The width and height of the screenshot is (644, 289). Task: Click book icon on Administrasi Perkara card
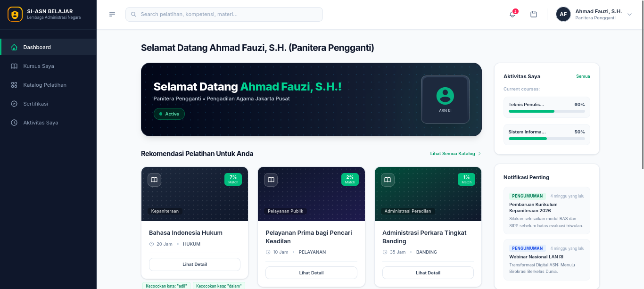pyautogui.click(x=388, y=180)
